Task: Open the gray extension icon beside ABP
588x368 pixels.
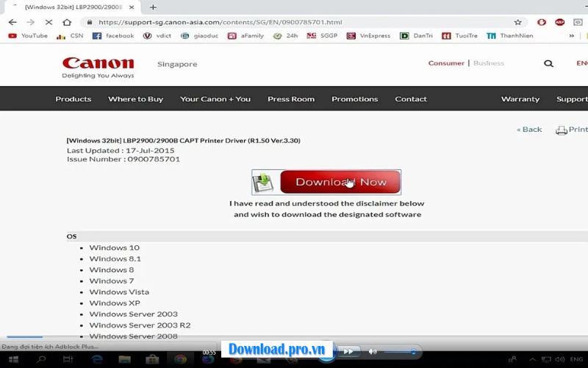Action: [x=578, y=22]
